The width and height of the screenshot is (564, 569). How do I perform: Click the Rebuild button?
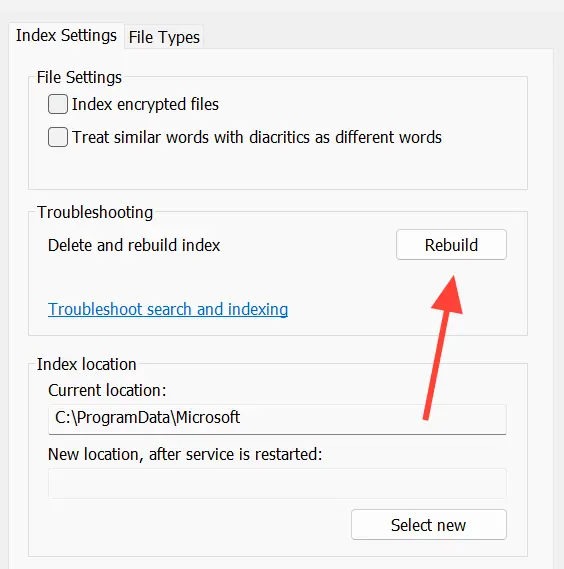(x=451, y=245)
